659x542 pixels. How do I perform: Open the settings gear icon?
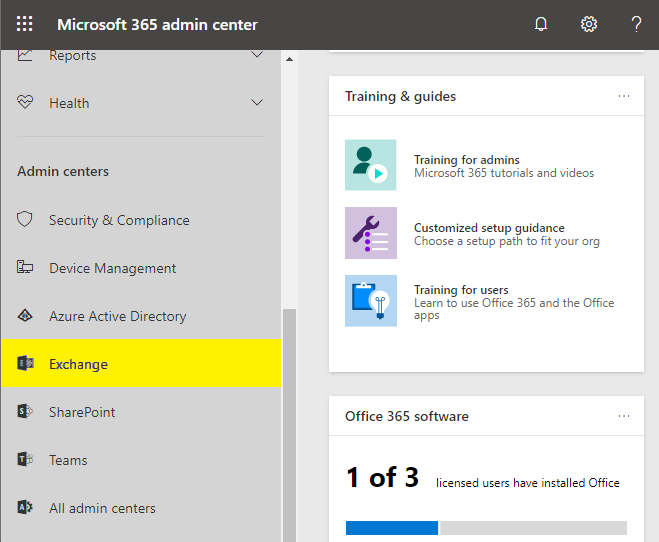pos(589,24)
